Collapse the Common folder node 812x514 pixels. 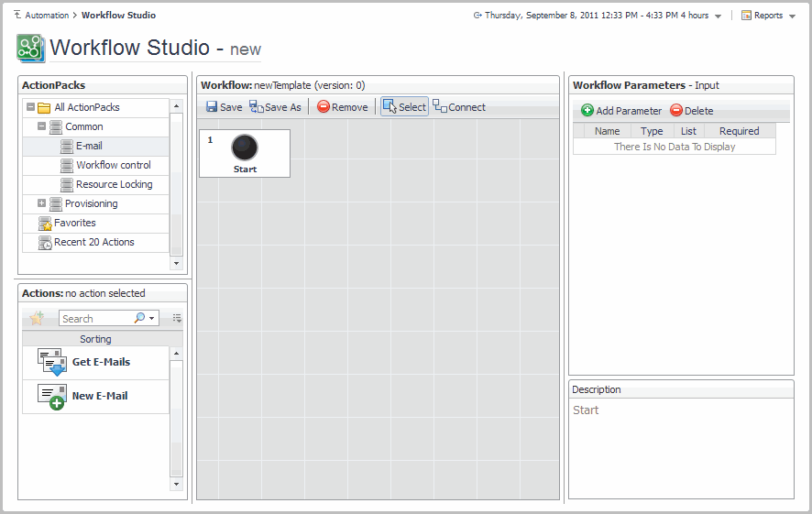click(x=42, y=126)
